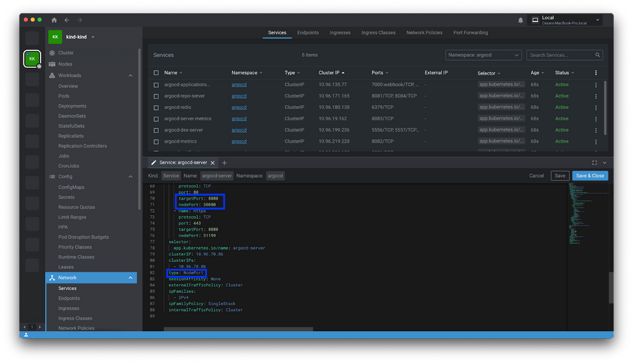
Task: Select the KK kind-kind cluster icon in the hotbar
Action: pyautogui.click(x=32, y=59)
